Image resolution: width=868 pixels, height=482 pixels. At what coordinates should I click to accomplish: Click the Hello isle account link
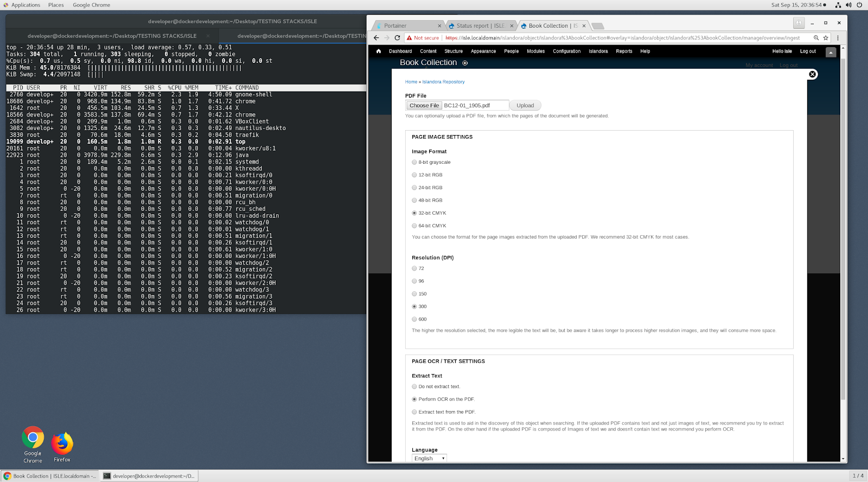tap(782, 51)
